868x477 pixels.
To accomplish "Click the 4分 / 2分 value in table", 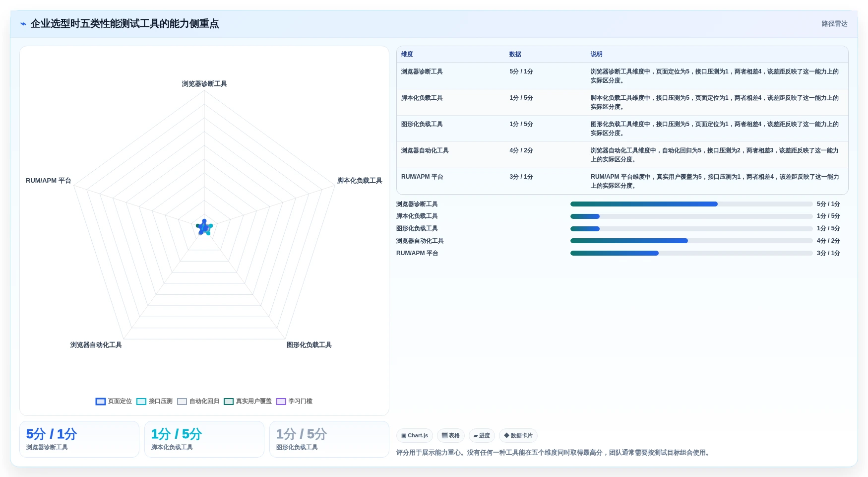I will [x=521, y=151].
